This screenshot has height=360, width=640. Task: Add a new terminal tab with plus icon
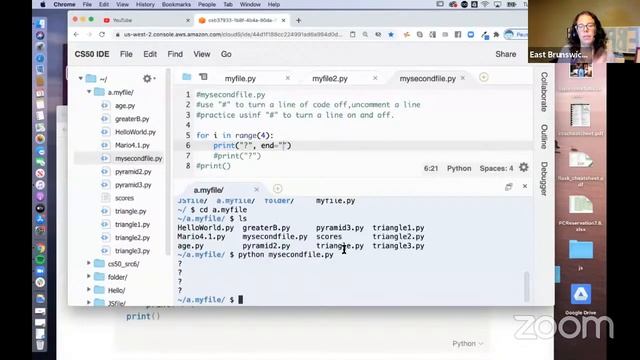pyautogui.click(x=278, y=189)
